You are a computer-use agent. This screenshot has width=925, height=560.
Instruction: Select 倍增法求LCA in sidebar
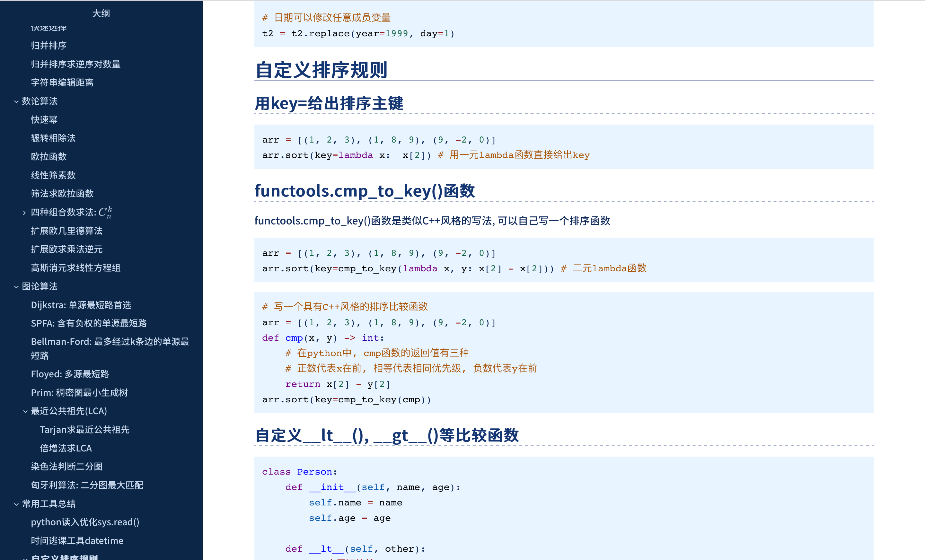point(66,448)
